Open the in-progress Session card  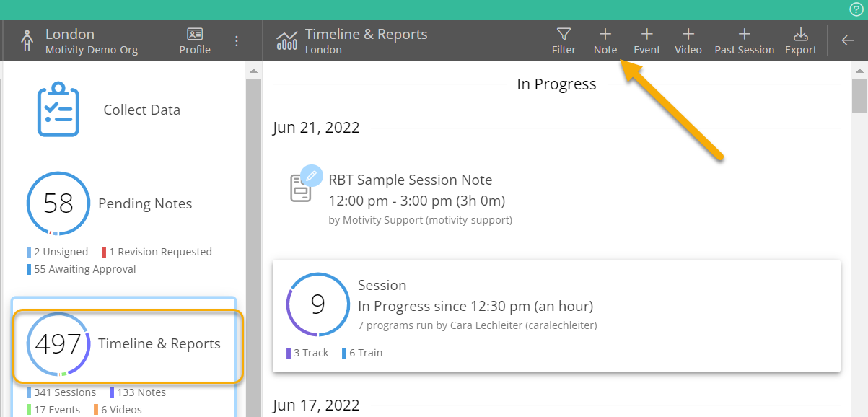pos(556,316)
